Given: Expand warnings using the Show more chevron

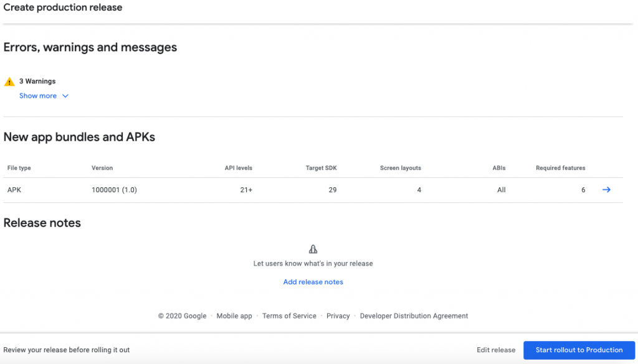Looking at the screenshot, I should (65, 96).
